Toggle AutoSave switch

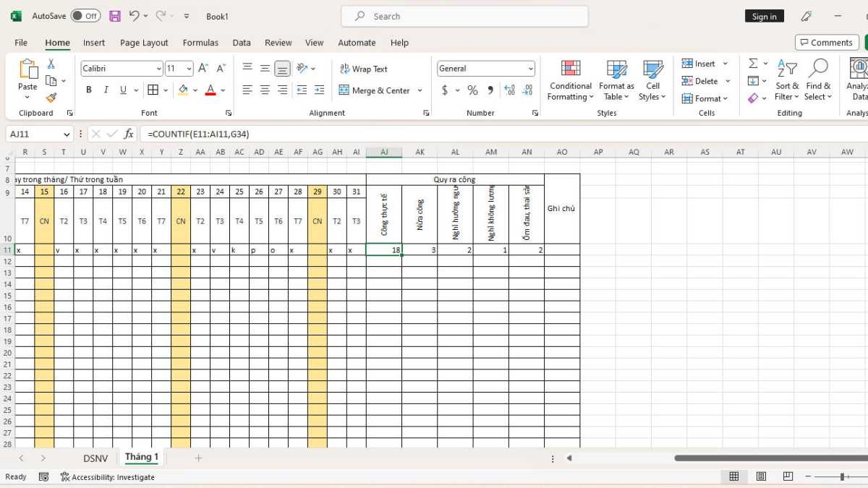[x=85, y=16]
